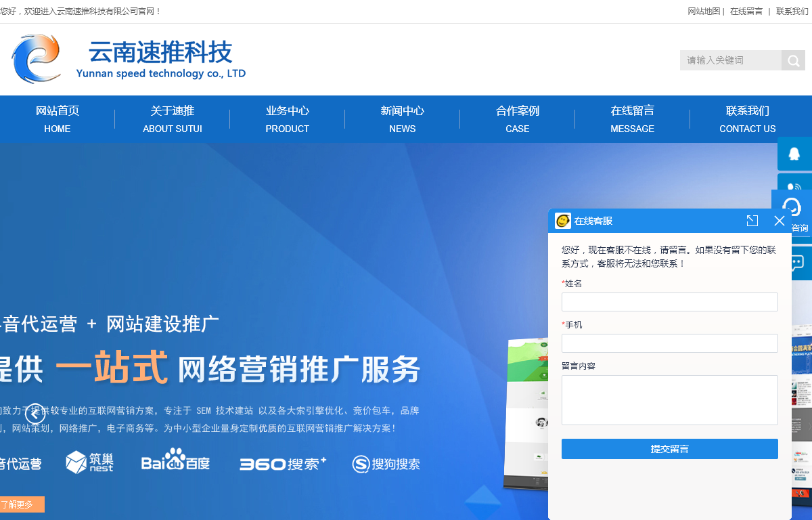Click the smiley avatar in chat header

coord(563,221)
